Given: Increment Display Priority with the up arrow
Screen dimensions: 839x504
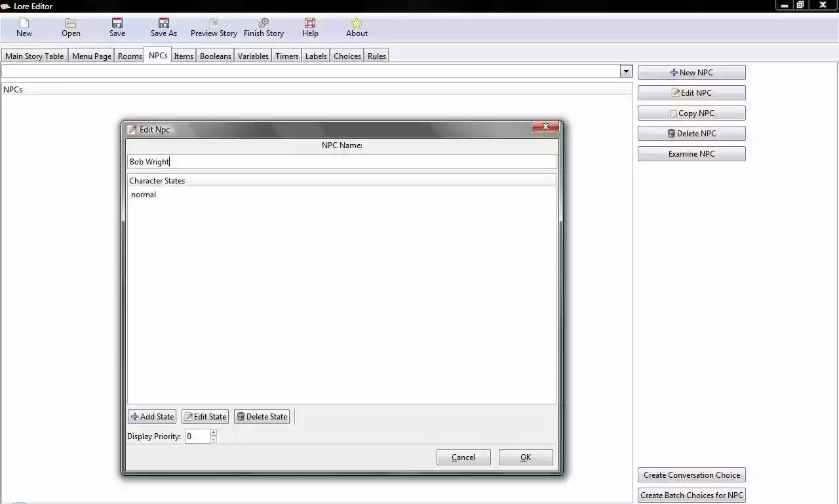Looking at the screenshot, I should (213, 433).
